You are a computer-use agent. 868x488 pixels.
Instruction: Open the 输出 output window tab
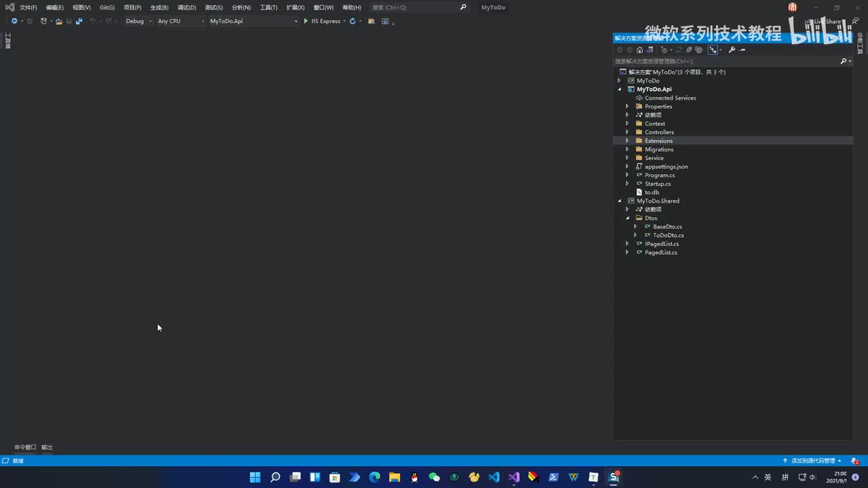pyautogui.click(x=47, y=447)
